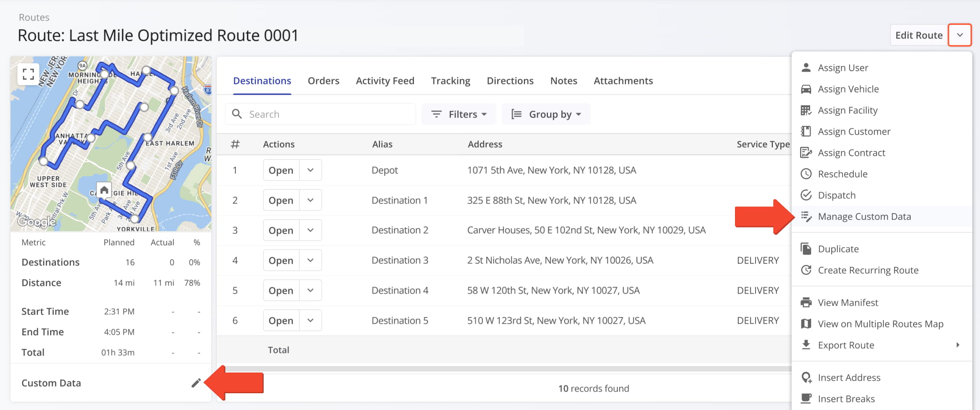Click the Manage Custom Data list icon
This screenshot has height=410, width=980.
coord(806,216)
